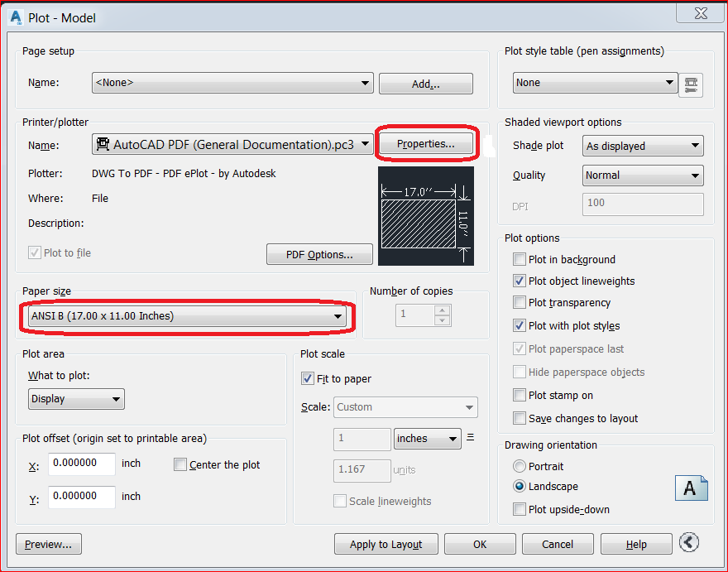728x572 pixels.
Task: Click the Less Options circular arrow button
Action: (689, 542)
